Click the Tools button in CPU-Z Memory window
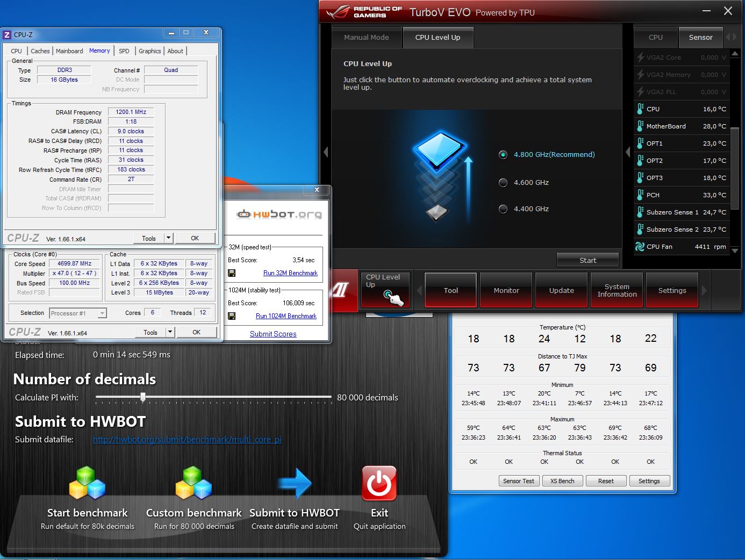 149,238
